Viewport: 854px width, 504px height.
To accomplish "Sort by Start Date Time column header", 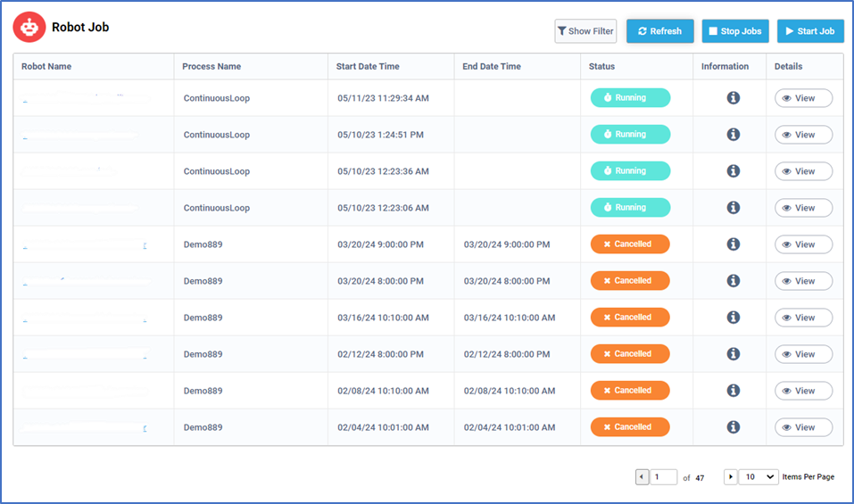I will tap(368, 67).
